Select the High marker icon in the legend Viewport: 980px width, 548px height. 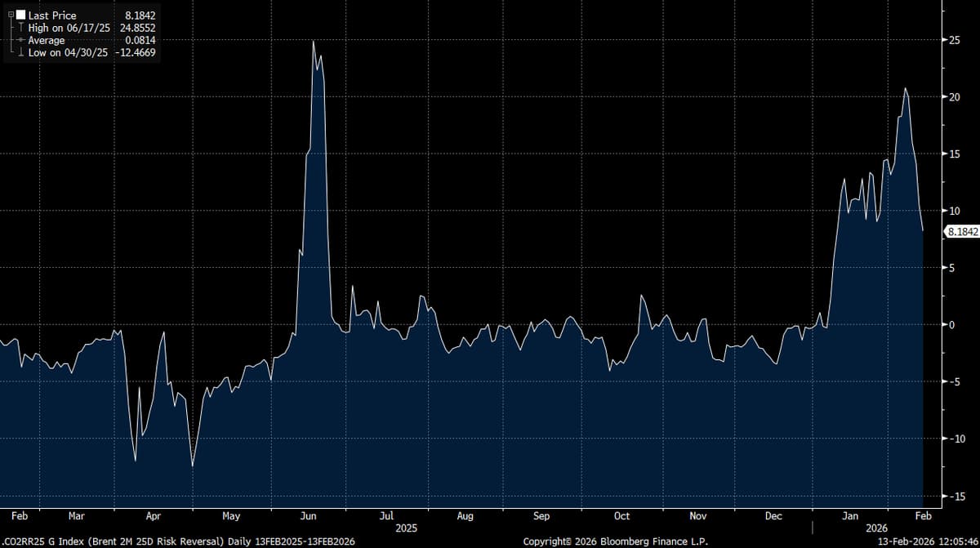coord(20,27)
